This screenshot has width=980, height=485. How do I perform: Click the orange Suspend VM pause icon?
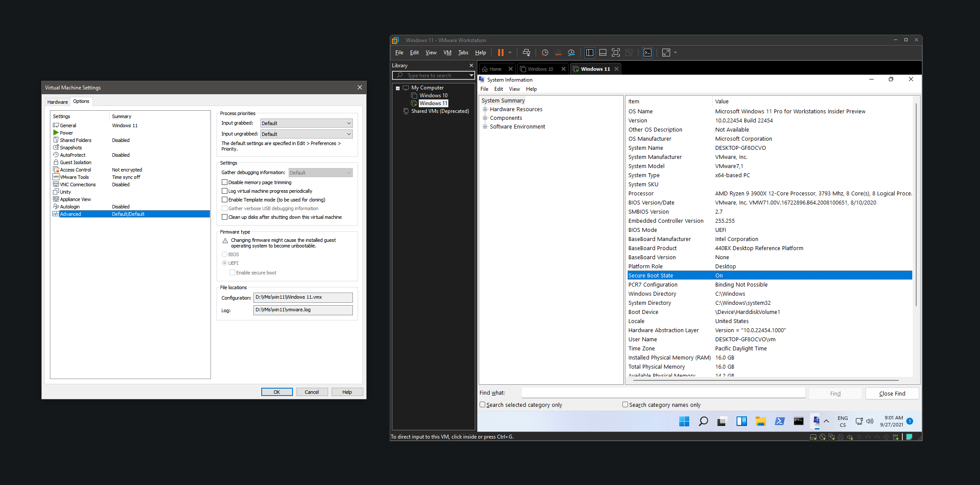[500, 53]
